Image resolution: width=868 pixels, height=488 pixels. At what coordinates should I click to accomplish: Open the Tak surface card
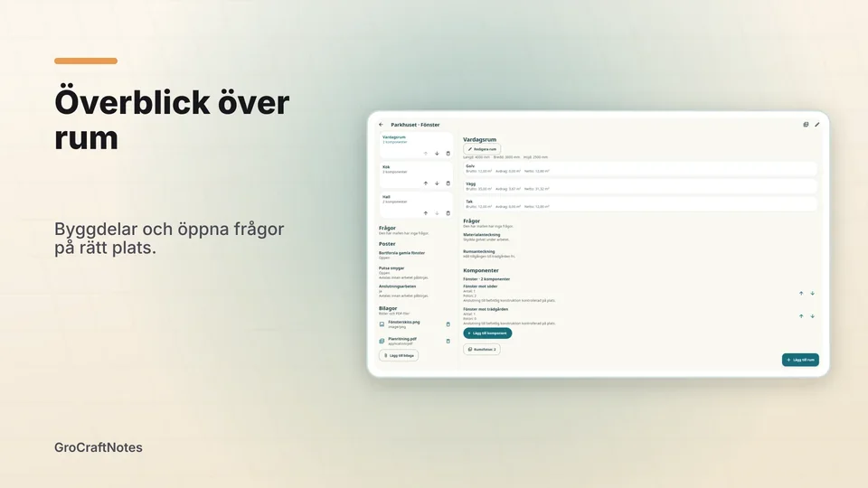(640, 204)
